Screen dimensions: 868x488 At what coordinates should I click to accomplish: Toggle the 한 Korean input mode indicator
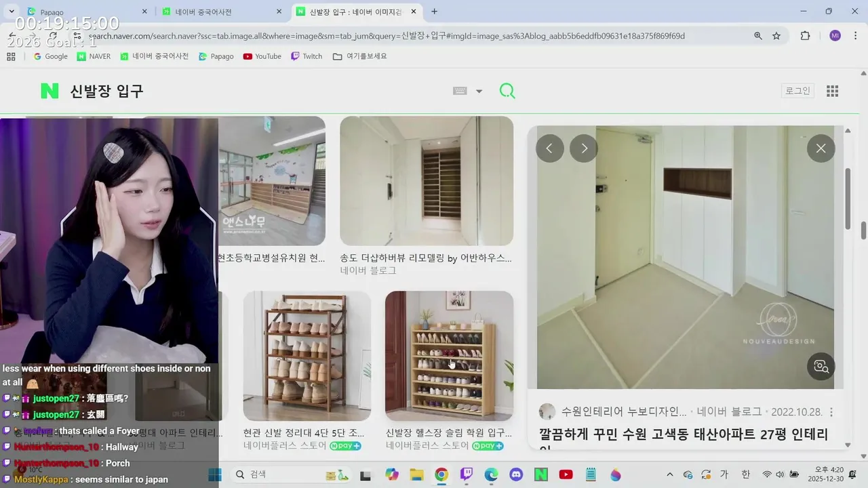coord(745,475)
